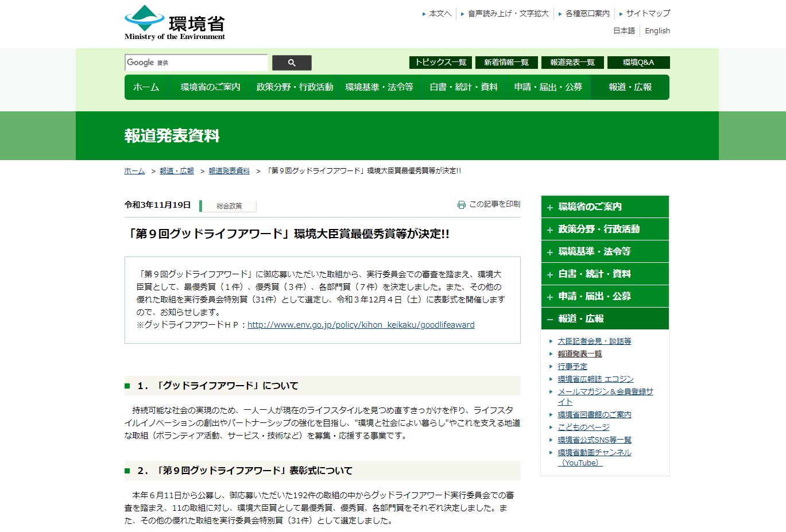Viewport: 786px width, 532px height.
Task: Click the magnifying glass search button
Action: pos(292,63)
